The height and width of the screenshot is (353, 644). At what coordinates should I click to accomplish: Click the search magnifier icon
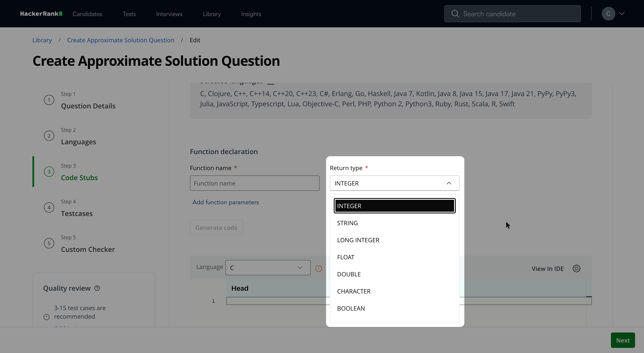point(455,14)
